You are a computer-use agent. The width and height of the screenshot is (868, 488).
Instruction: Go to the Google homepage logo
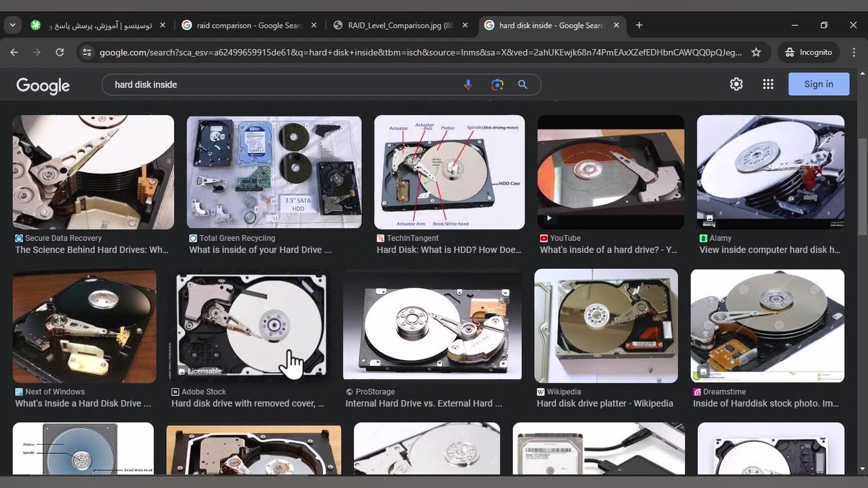[43, 85]
